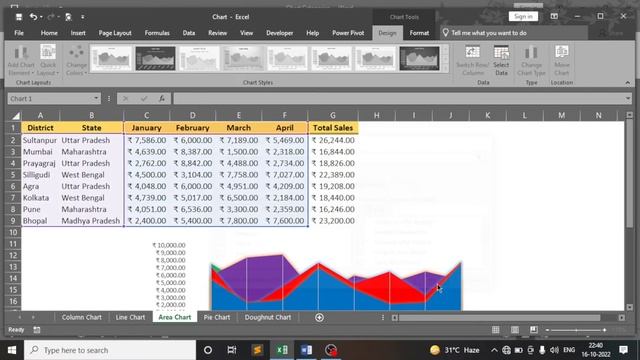
Task: Select column G header
Action: tap(333, 116)
